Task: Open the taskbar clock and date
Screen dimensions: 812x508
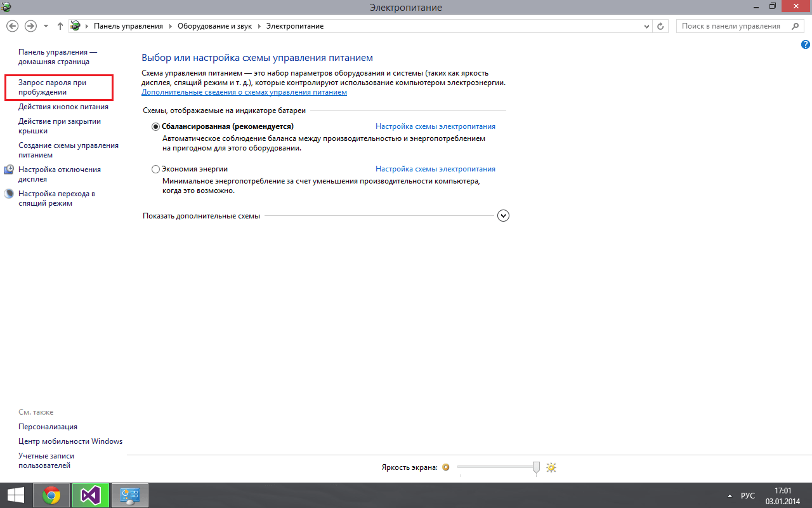Action: 783,495
